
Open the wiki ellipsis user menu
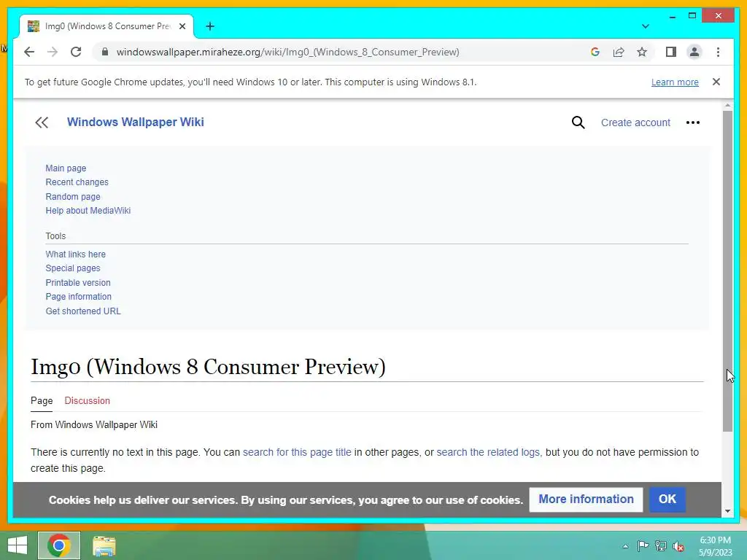tap(693, 122)
